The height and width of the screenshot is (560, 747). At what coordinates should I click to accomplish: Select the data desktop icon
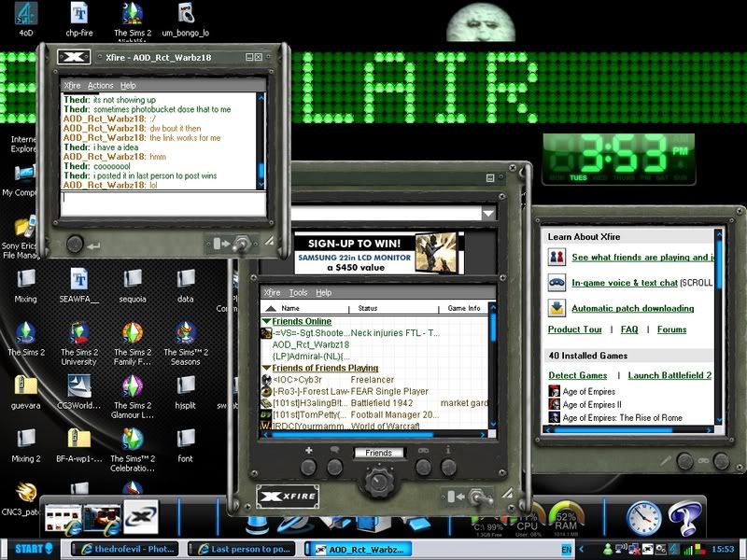click(185, 286)
